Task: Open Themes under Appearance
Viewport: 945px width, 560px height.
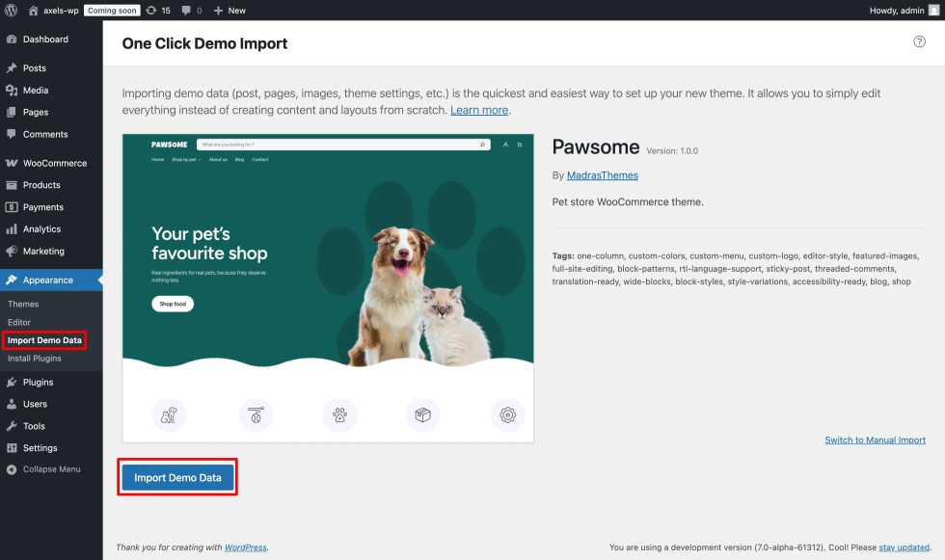Action: (x=26, y=304)
